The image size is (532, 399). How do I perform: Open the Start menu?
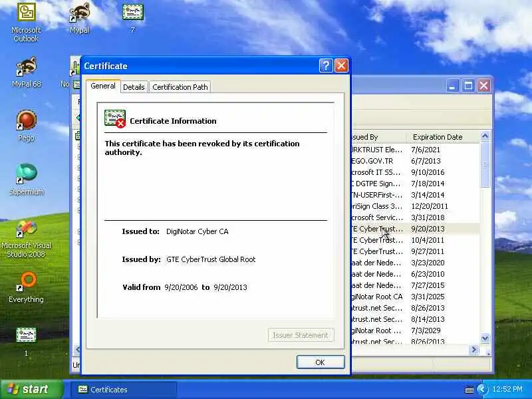click(x=32, y=389)
